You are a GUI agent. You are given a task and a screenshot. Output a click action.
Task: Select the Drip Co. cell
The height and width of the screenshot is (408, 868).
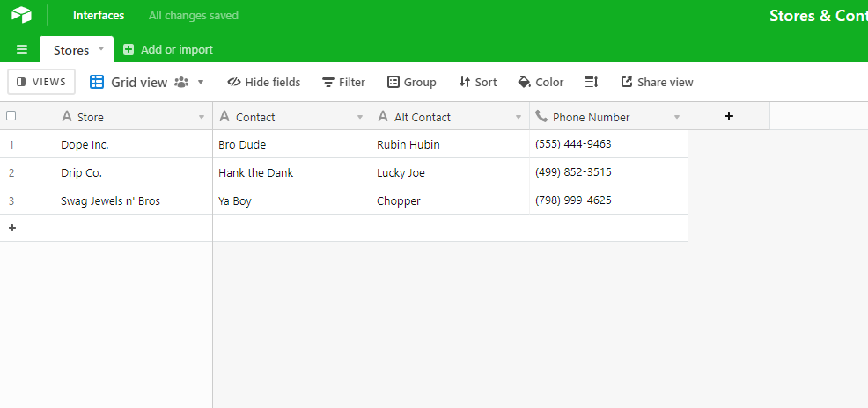tap(133, 172)
